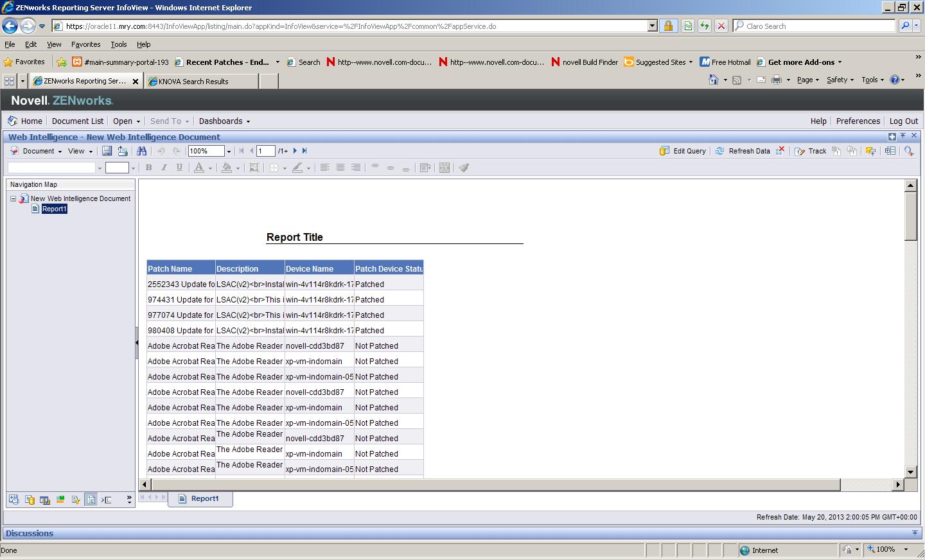Click the purge data icon with red X
Screen dimensions: 925x560
tap(780, 151)
